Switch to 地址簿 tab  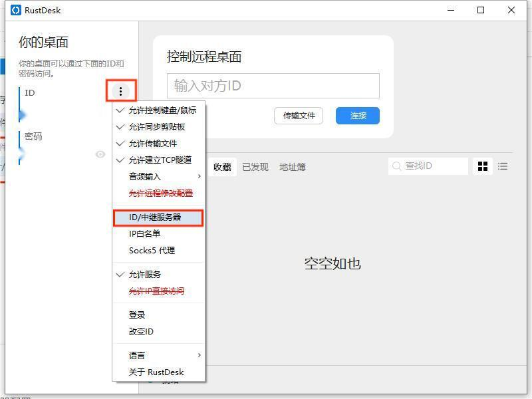point(293,167)
